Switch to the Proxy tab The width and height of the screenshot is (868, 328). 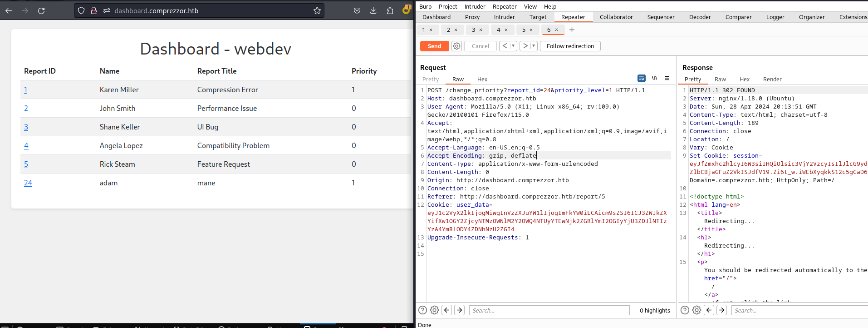pos(472,17)
